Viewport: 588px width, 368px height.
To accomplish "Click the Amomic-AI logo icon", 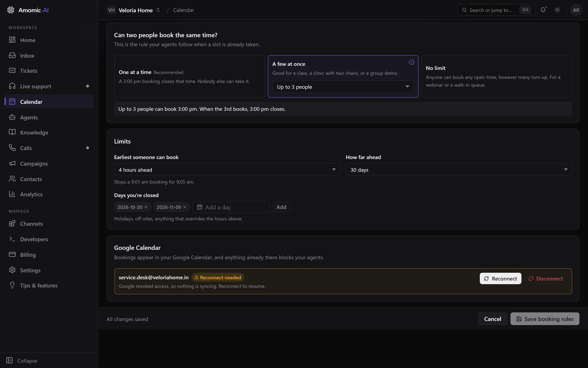I will click(x=11, y=10).
